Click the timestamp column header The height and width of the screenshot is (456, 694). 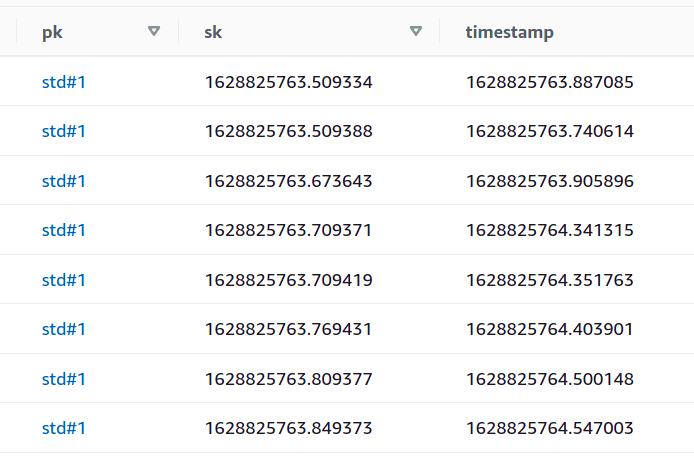pos(509,32)
